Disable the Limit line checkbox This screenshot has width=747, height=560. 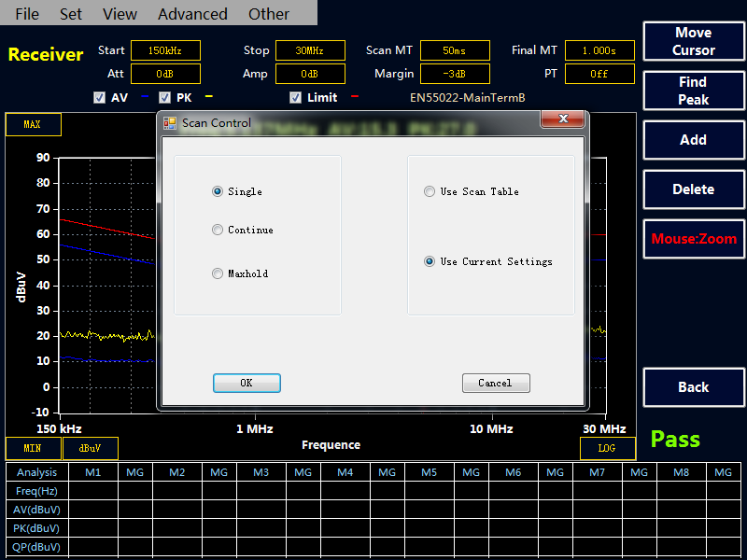point(295,97)
